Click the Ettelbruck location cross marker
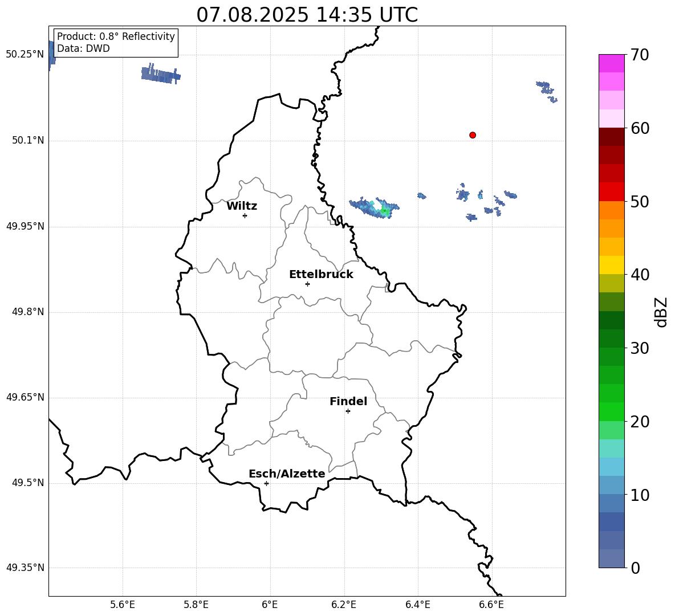The height and width of the screenshot is (616, 675). click(307, 284)
